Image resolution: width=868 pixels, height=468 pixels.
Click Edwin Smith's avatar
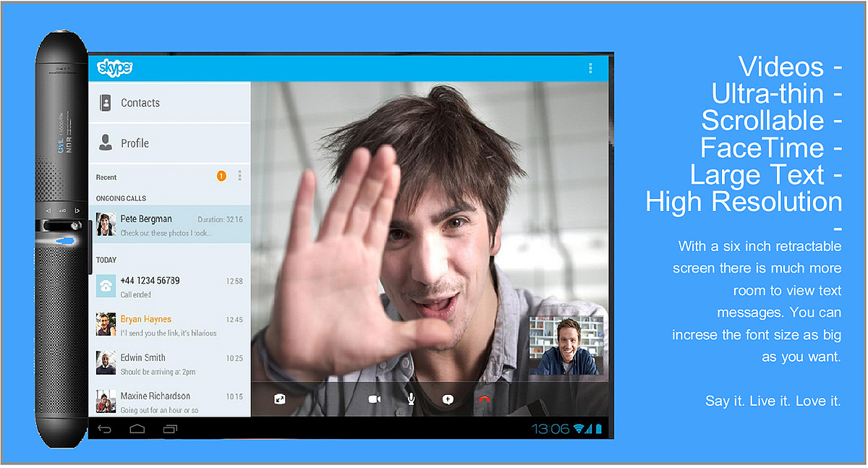tap(106, 363)
